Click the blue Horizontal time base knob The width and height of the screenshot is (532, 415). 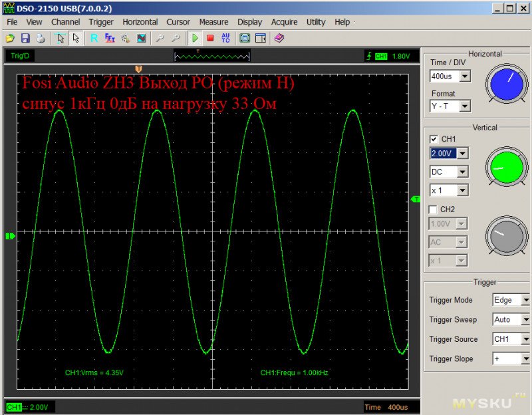pyautogui.click(x=507, y=85)
